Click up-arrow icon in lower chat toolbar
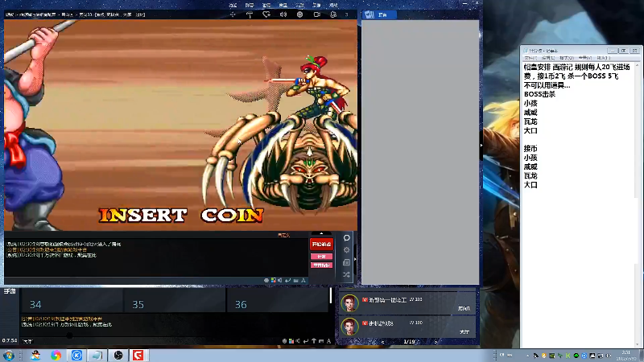The height and width of the screenshot is (362, 644). (314, 341)
